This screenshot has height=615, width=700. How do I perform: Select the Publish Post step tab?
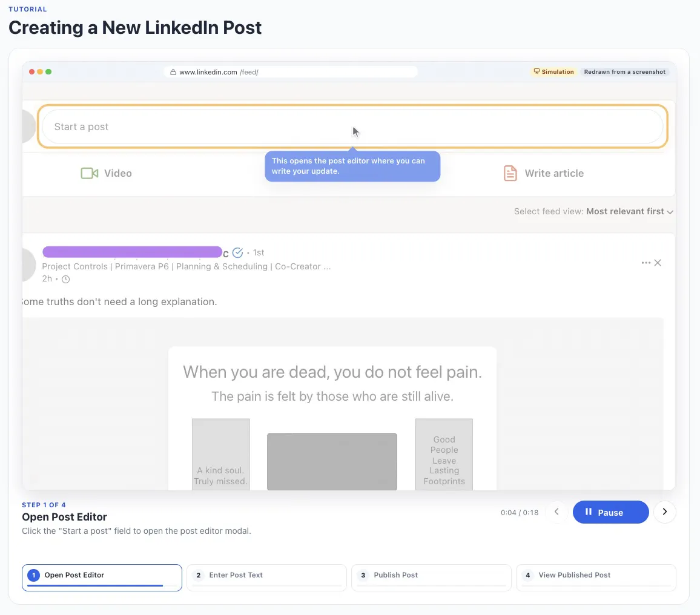(x=431, y=577)
